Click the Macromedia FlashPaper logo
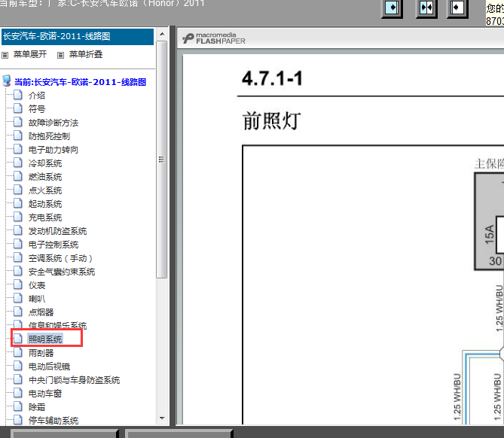The image size is (504, 438). coord(214,38)
